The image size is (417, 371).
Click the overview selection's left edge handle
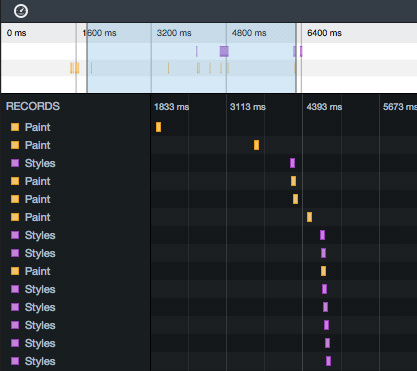tap(87, 58)
